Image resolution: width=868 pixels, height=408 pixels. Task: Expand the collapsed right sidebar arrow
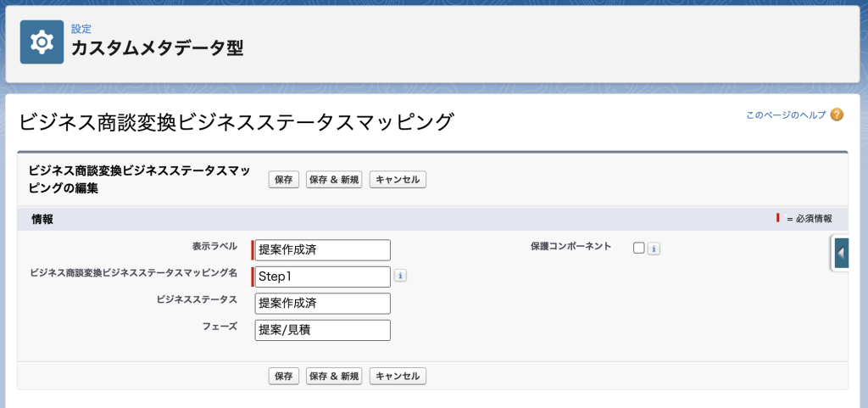click(x=841, y=253)
